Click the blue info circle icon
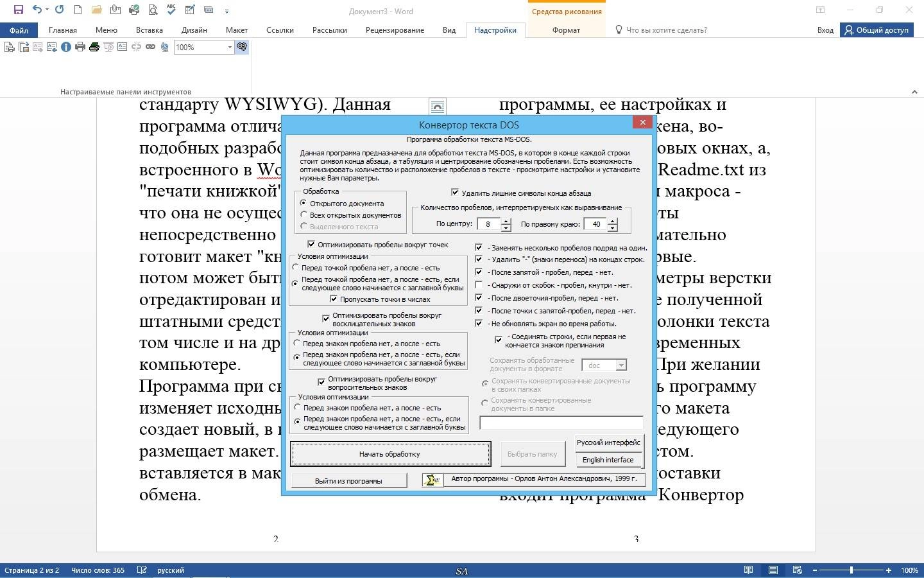924x578 pixels. [66, 47]
